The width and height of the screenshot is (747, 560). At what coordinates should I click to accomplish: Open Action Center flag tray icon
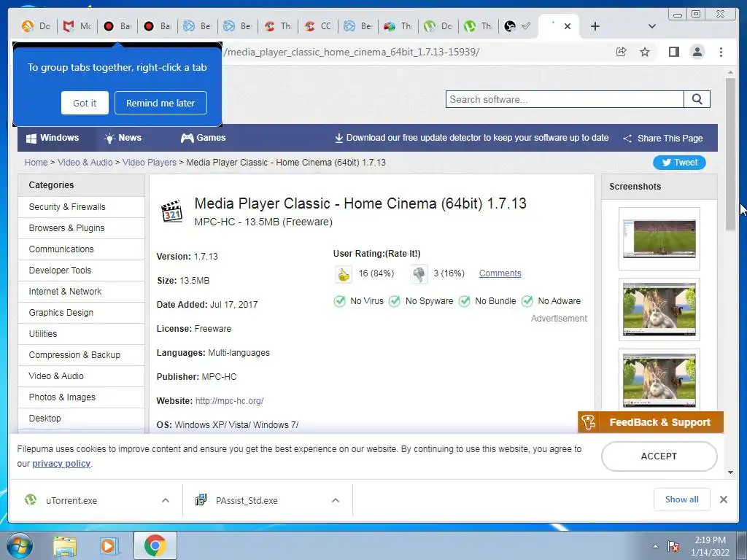pos(673,546)
